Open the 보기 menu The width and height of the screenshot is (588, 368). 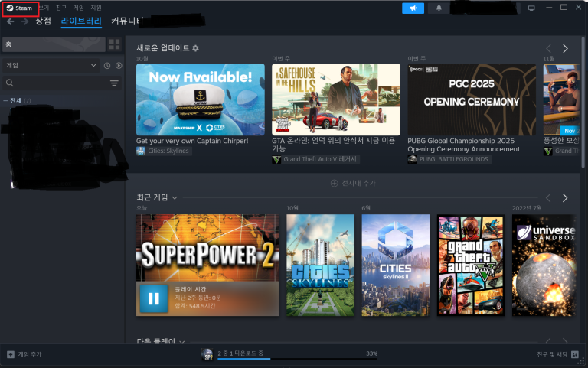[44, 8]
